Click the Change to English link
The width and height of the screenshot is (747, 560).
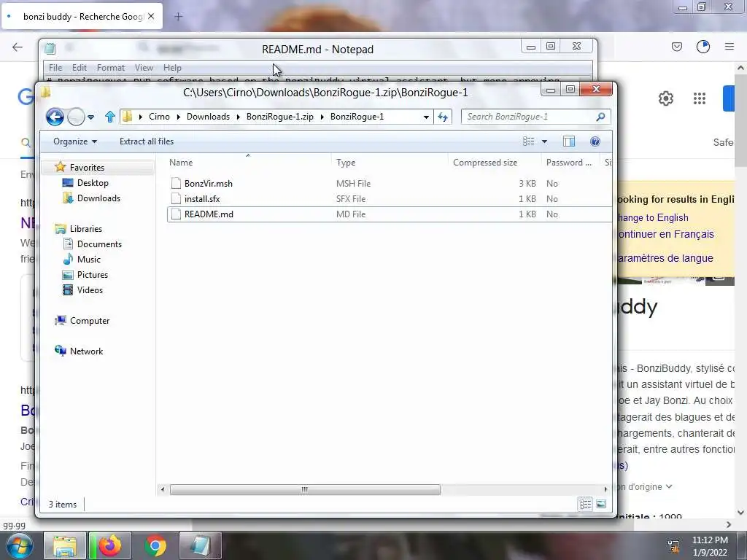pos(653,218)
